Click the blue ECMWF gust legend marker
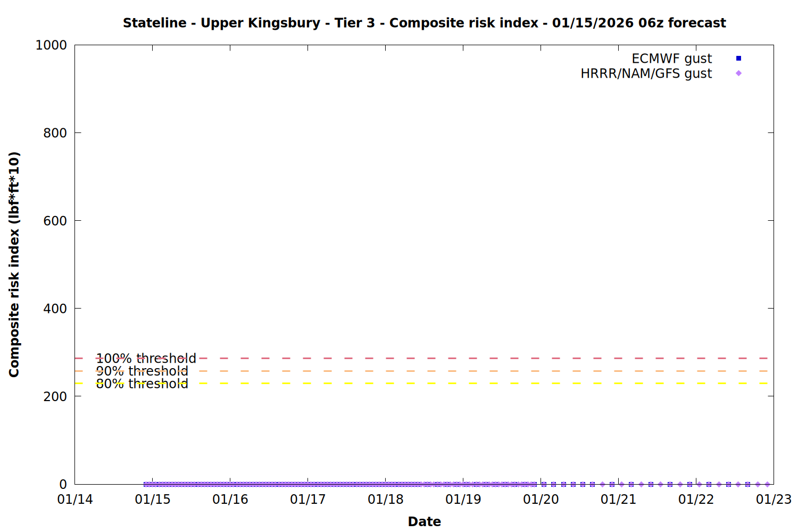Image resolution: width=798 pixels, height=532 pixels. pos(738,59)
